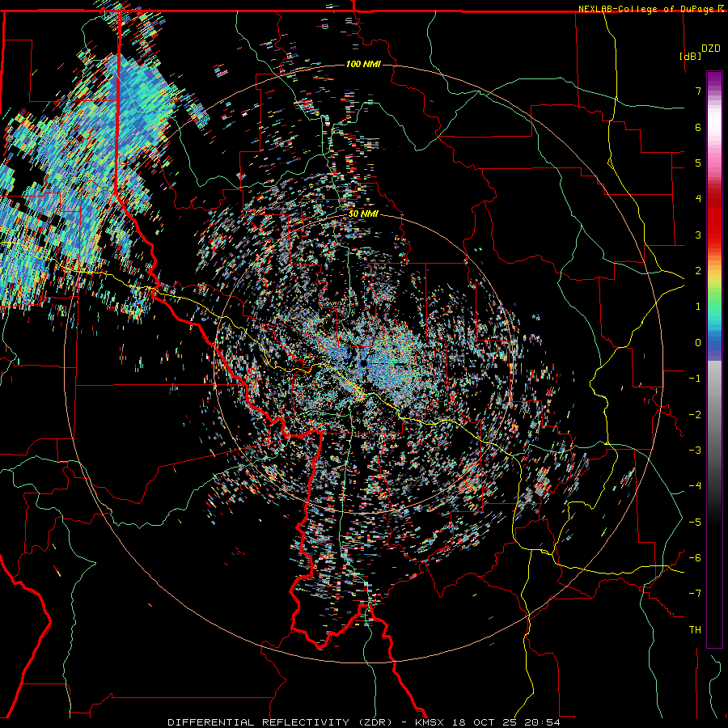This screenshot has width=728, height=728.
Task: Click the -7 value on the color scale
Action: 695,594
